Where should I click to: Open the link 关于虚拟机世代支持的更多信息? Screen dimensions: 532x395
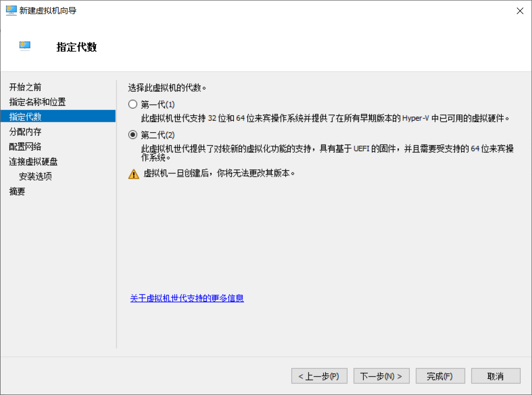coord(187,299)
